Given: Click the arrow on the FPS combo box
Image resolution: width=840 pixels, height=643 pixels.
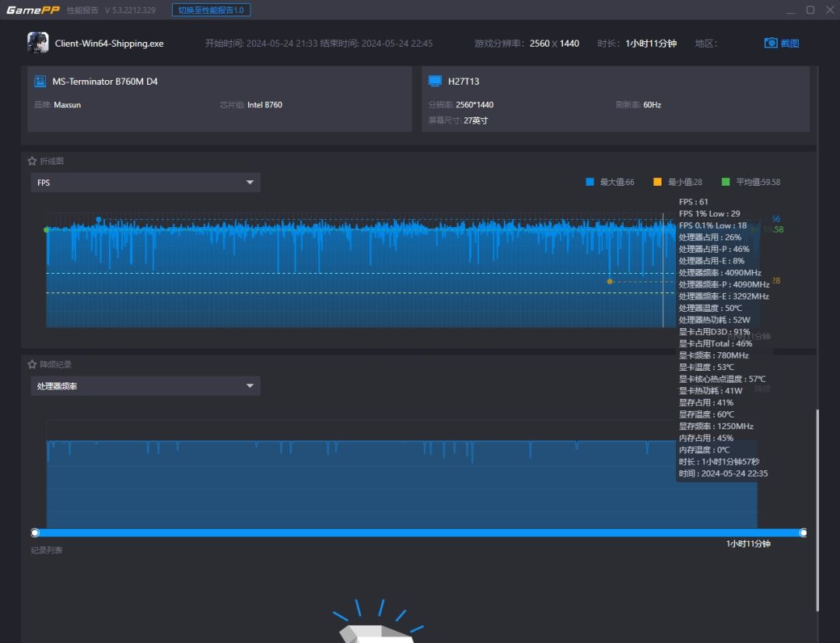Looking at the screenshot, I should (x=250, y=183).
